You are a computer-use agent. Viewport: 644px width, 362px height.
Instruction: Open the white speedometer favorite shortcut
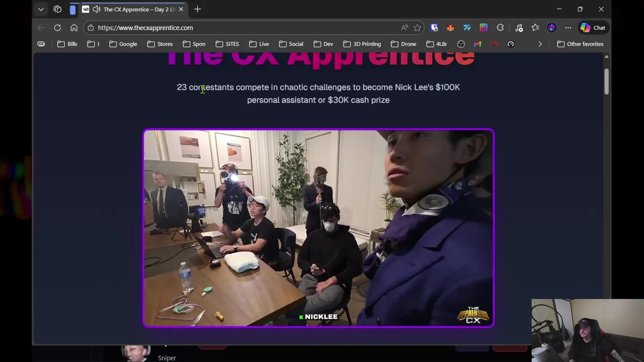(511, 44)
